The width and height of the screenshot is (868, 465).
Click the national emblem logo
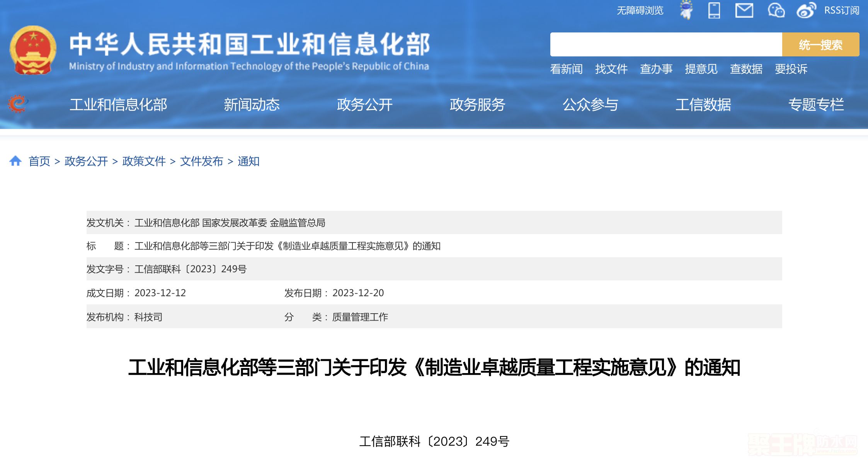pos(33,50)
